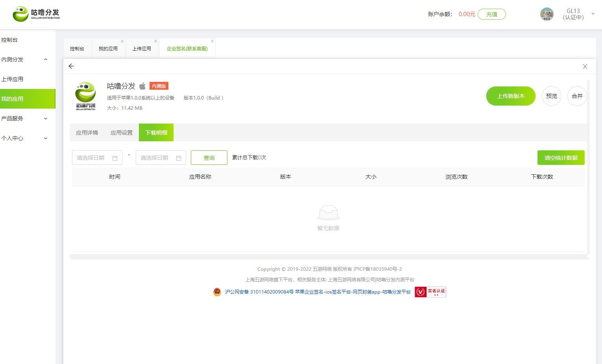
Task: Click the 清空统计数据 button
Action: pyautogui.click(x=561, y=158)
